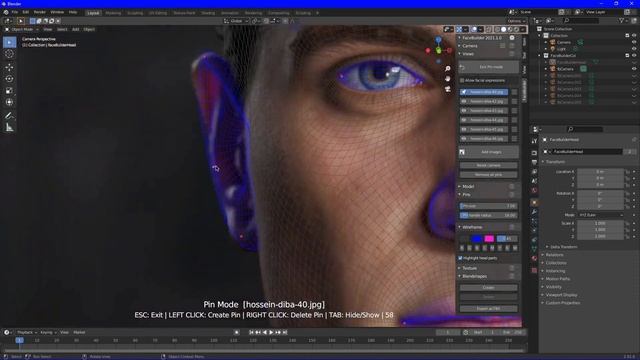Uncheck Highlight head parts checkbox

pyautogui.click(x=460, y=258)
